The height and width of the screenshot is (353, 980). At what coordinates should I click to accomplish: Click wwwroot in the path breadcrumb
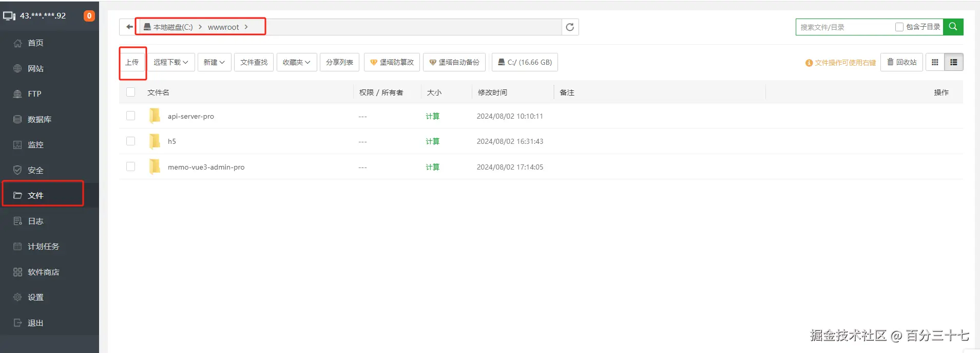click(223, 27)
